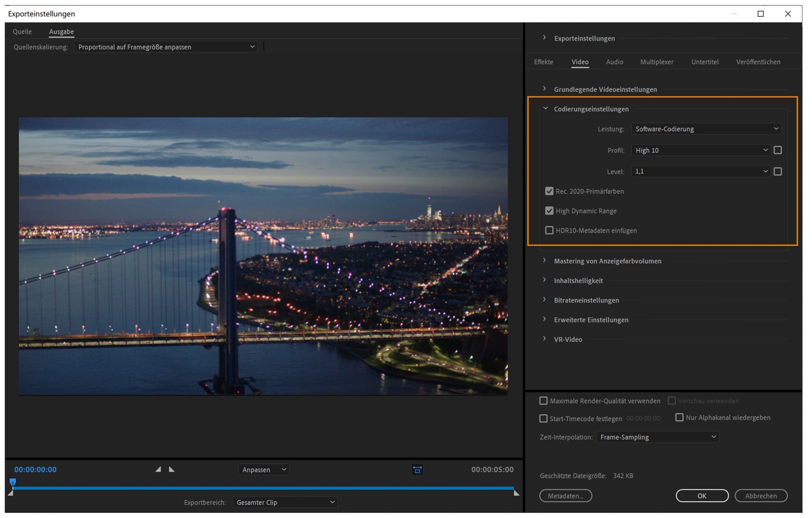Switch to the Audio tab
Image resolution: width=812 pixels, height=518 pixels.
click(x=614, y=62)
